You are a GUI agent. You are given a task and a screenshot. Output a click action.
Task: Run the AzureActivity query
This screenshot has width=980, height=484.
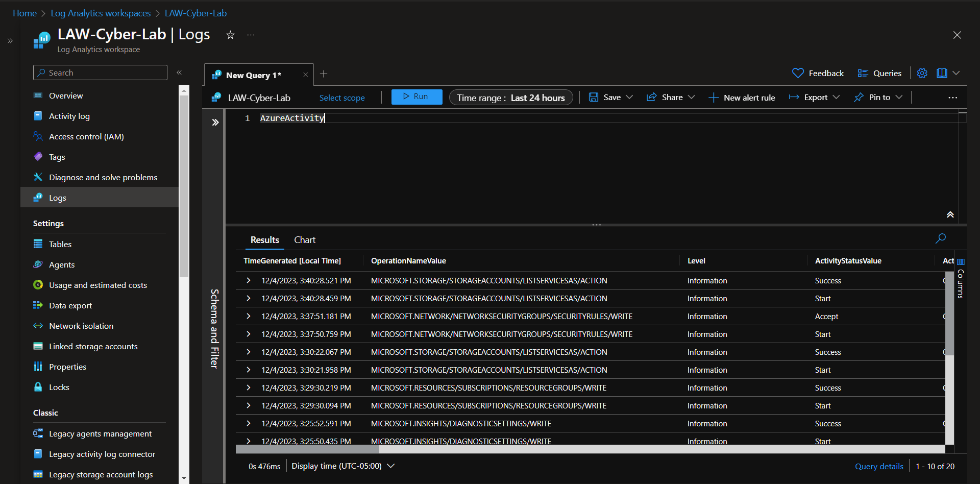416,96
